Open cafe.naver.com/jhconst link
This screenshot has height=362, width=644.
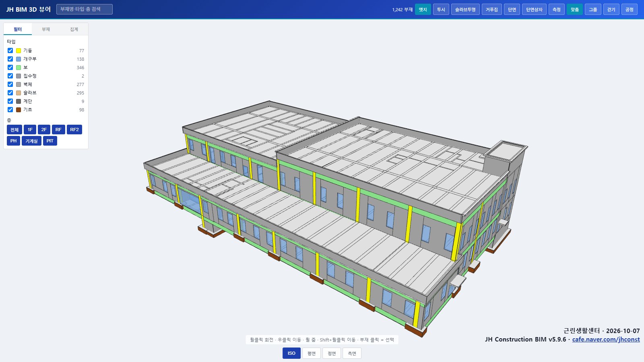click(x=606, y=339)
